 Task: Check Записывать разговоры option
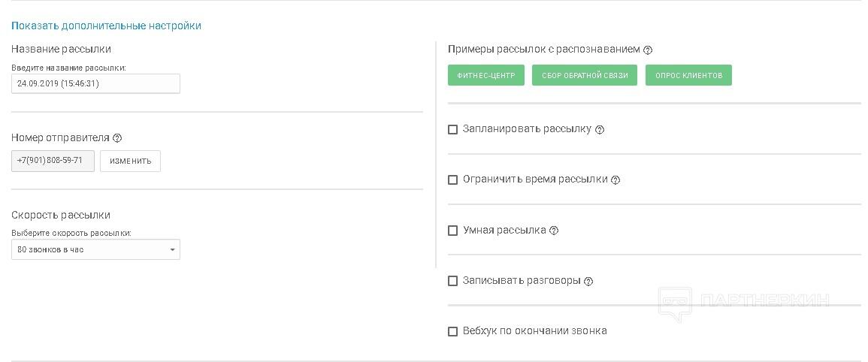(453, 281)
